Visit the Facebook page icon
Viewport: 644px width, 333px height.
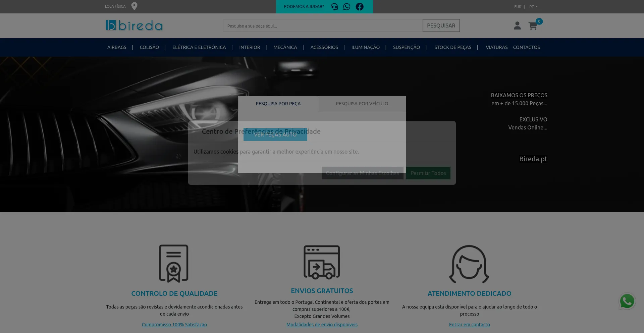click(360, 7)
